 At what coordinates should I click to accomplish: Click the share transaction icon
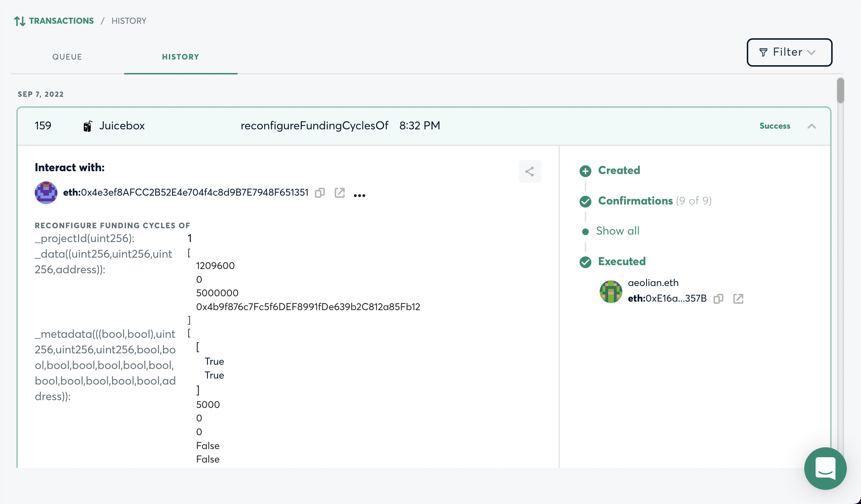coord(529,172)
